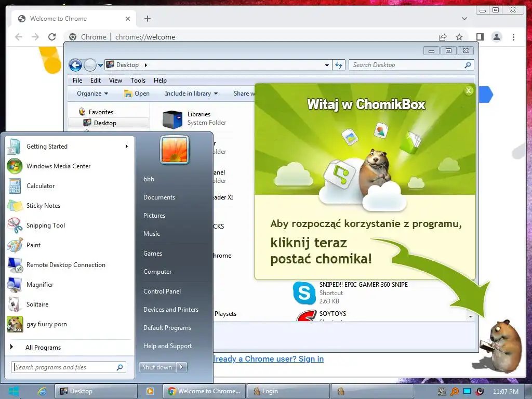Select the SOYTOYS item
The height and width of the screenshot is (399, 532).
point(321,315)
